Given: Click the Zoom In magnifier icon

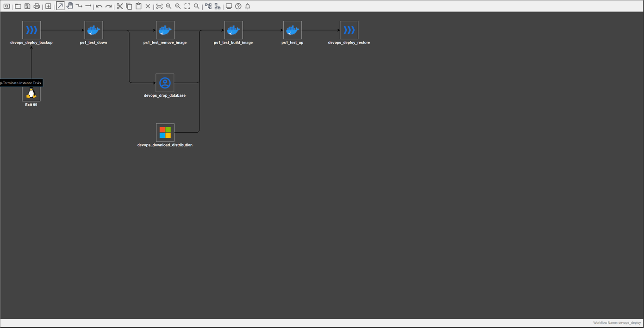Looking at the screenshot, I should [x=169, y=6].
